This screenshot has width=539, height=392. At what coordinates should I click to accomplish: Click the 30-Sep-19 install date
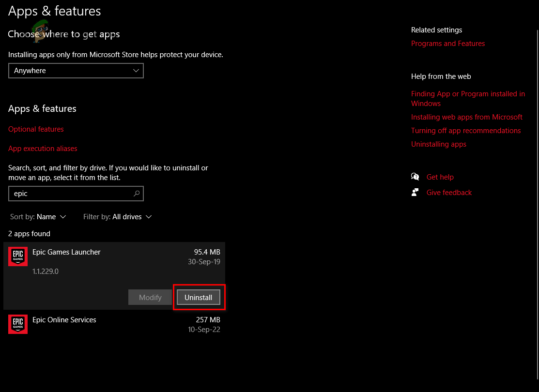[204, 261]
